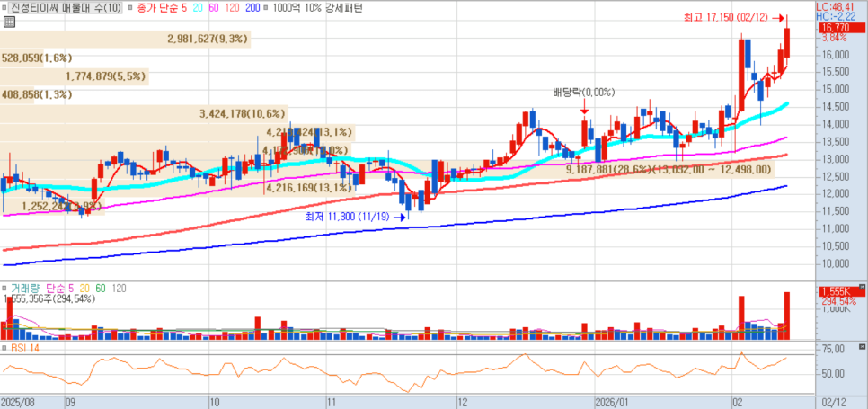Pick the magenta 60-day price moving average legend
The image size is (868, 409).
[214, 9]
